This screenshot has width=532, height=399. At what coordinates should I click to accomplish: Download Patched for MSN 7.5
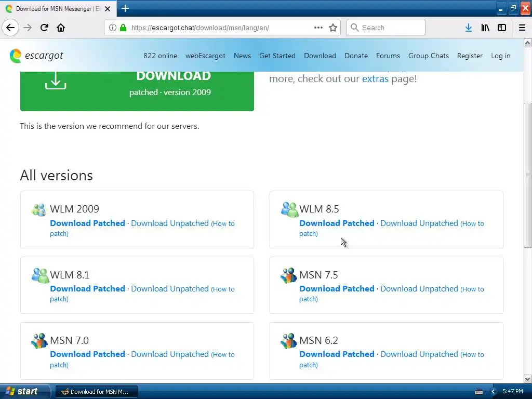pos(337,289)
